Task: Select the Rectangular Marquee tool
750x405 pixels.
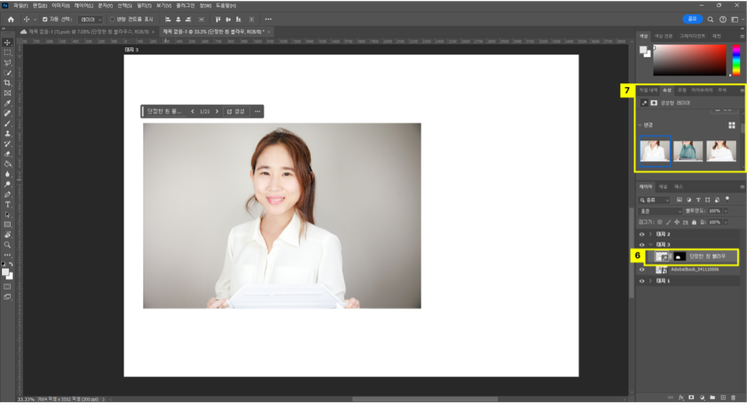Action: click(7, 52)
